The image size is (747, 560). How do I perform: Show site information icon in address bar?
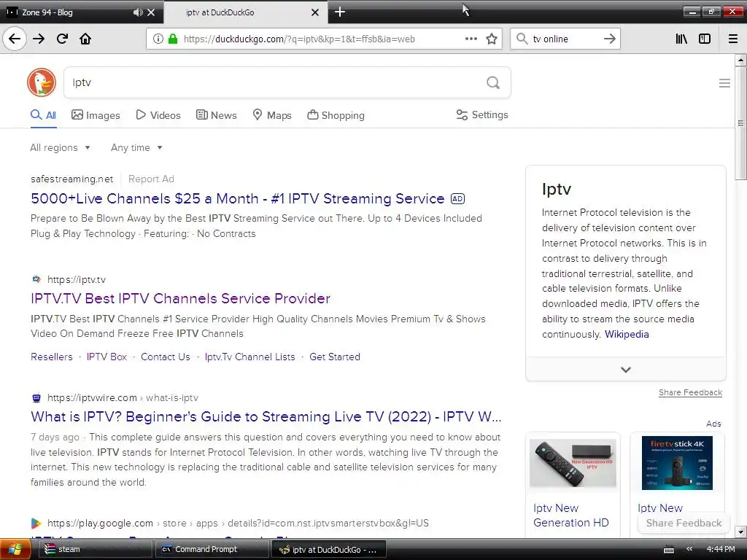pos(158,39)
